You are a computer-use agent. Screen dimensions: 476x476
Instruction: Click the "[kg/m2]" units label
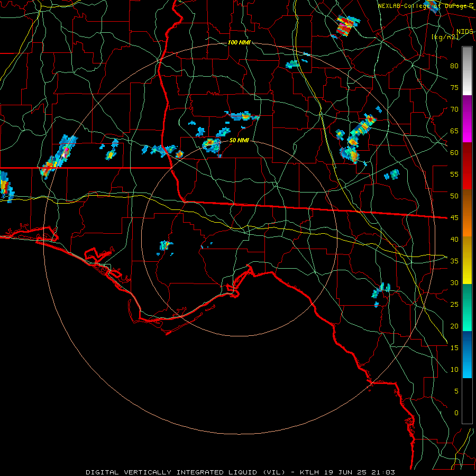click(x=445, y=37)
